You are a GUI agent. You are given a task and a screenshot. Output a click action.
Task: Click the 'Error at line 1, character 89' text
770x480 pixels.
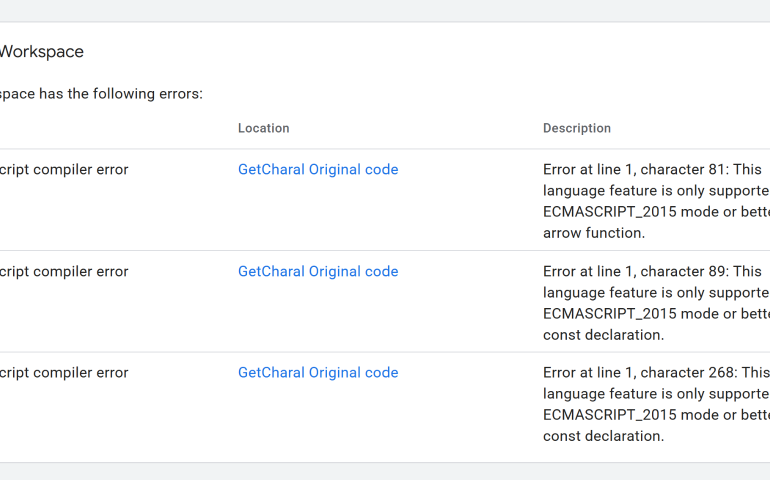coord(633,271)
